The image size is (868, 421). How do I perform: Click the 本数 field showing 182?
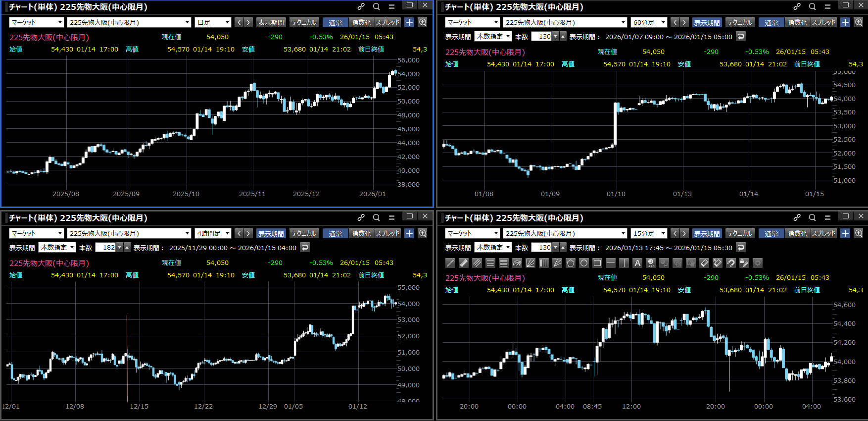click(x=106, y=247)
